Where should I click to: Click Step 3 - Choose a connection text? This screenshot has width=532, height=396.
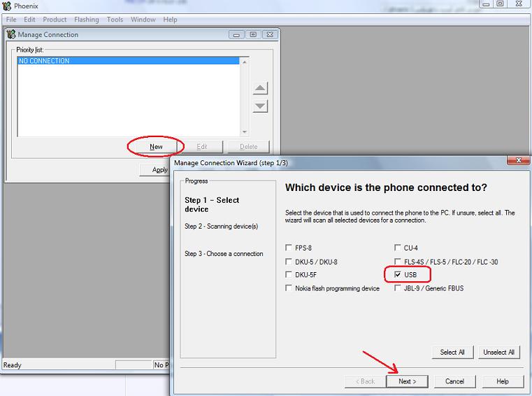(224, 254)
